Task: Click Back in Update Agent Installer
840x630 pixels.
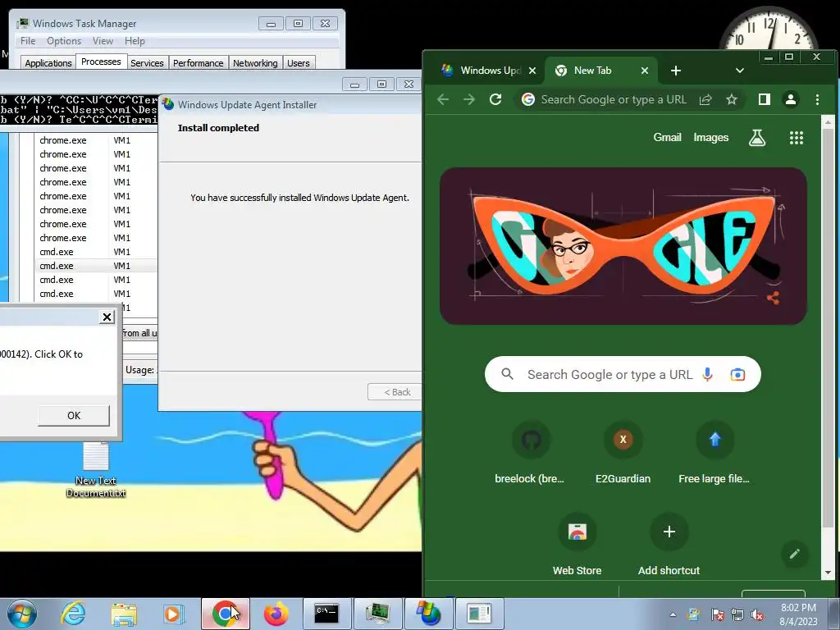Action: pyautogui.click(x=395, y=392)
